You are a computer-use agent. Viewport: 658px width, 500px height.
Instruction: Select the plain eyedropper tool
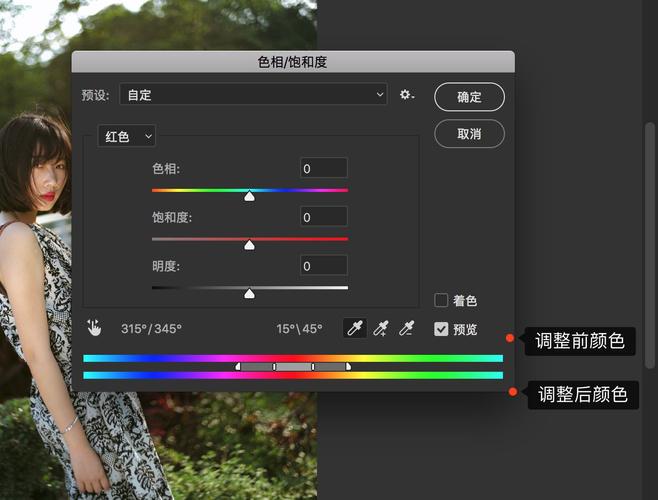[354, 328]
